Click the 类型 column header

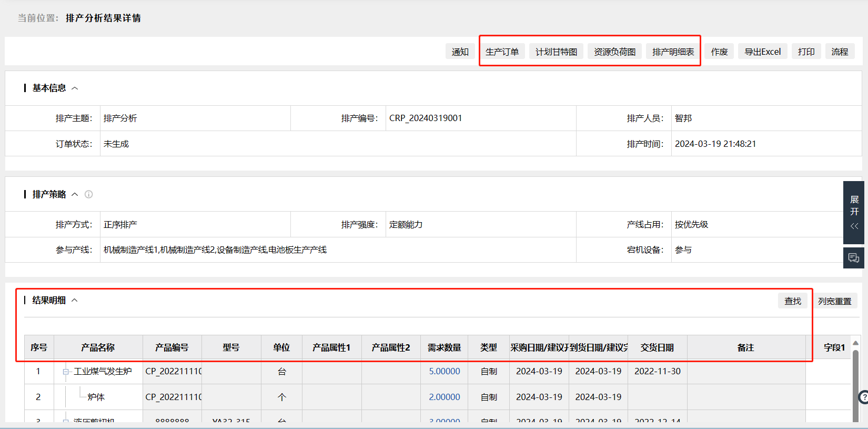point(489,347)
